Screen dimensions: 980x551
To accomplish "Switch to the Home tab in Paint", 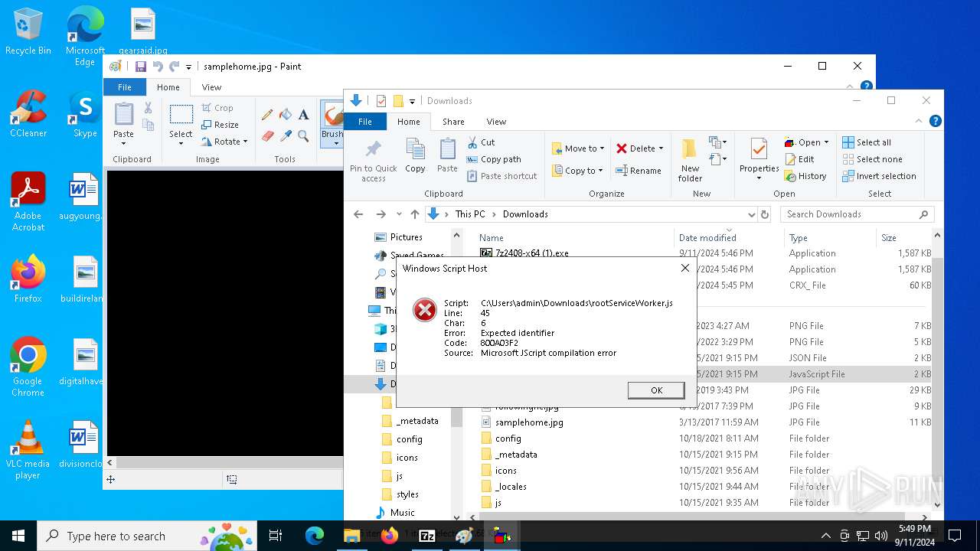I will (168, 87).
